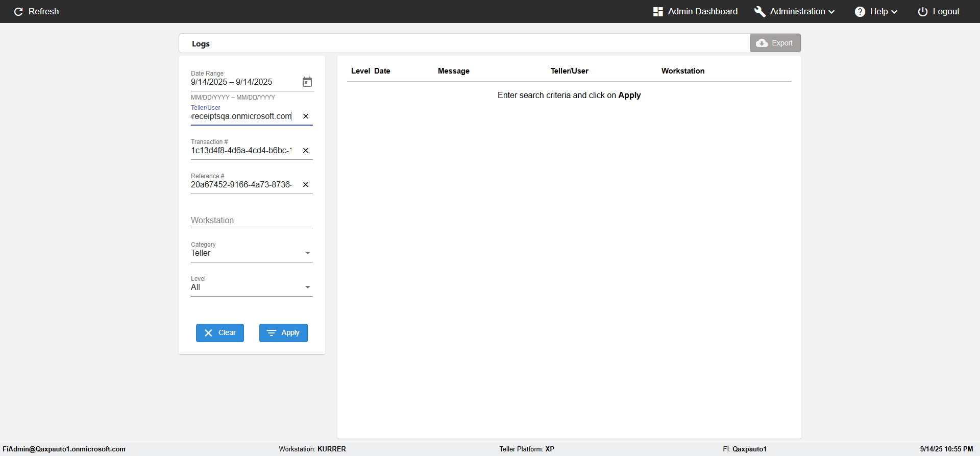This screenshot has width=980, height=456.
Task: Clear the Transaction # field with its X
Action: [306, 151]
